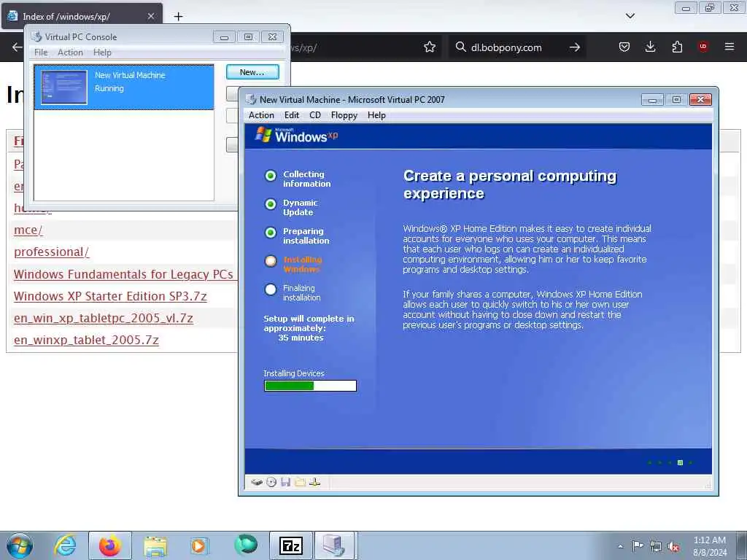
Task: Switch to 7-Zip in the taskbar
Action: coord(290,545)
